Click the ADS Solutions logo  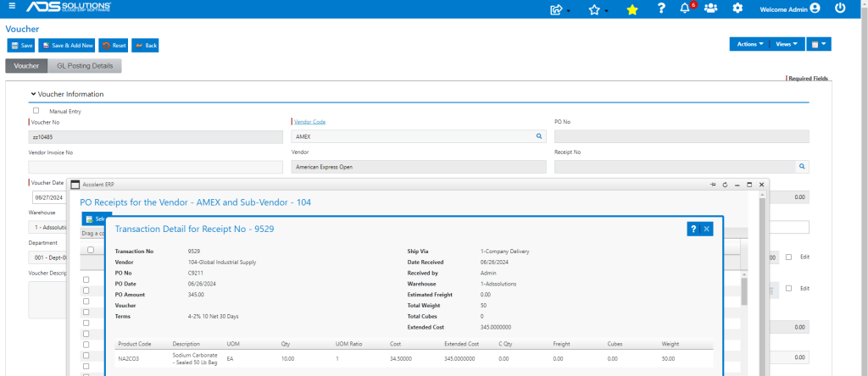coord(69,7)
